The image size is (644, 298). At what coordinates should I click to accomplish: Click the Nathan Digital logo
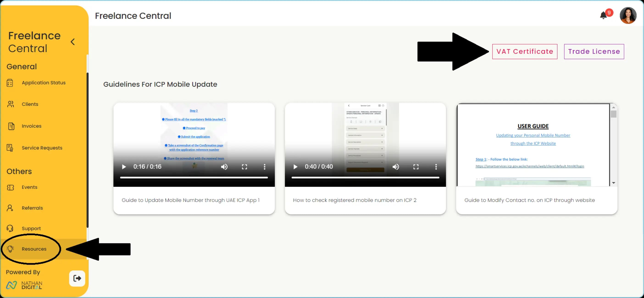click(24, 285)
